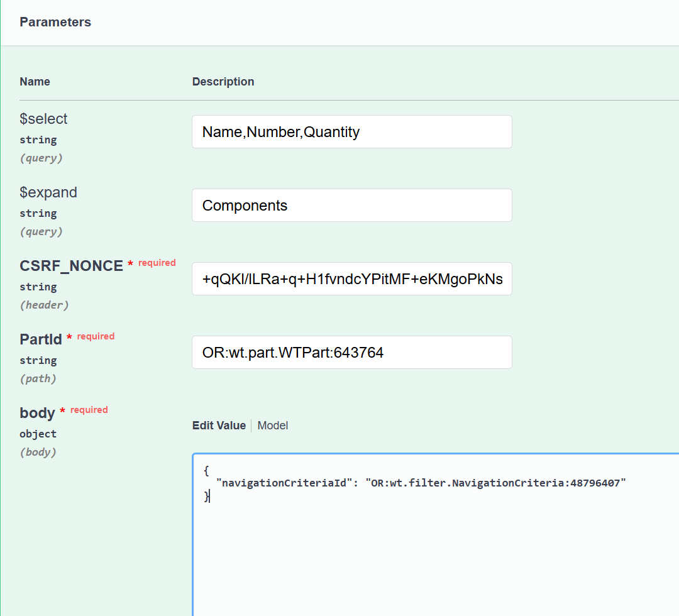The width and height of the screenshot is (679, 616).
Task: Click the $select parameter name label
Action: (43, 118)
